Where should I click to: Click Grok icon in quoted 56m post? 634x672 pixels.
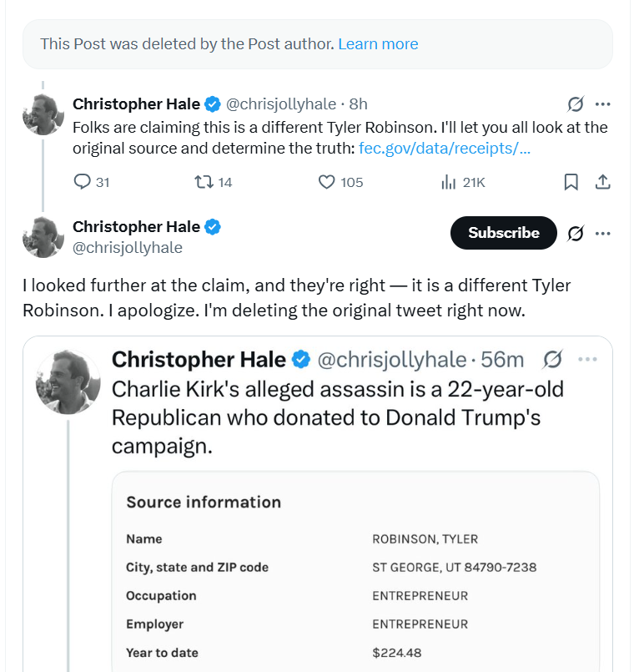coord(552,359)
